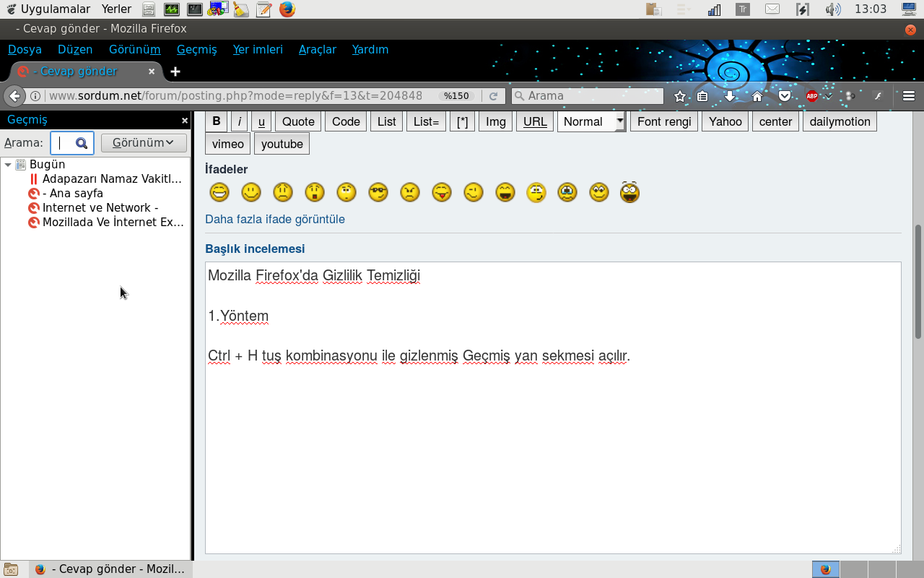Go to the Home page icon

click(x=757, y=96)
